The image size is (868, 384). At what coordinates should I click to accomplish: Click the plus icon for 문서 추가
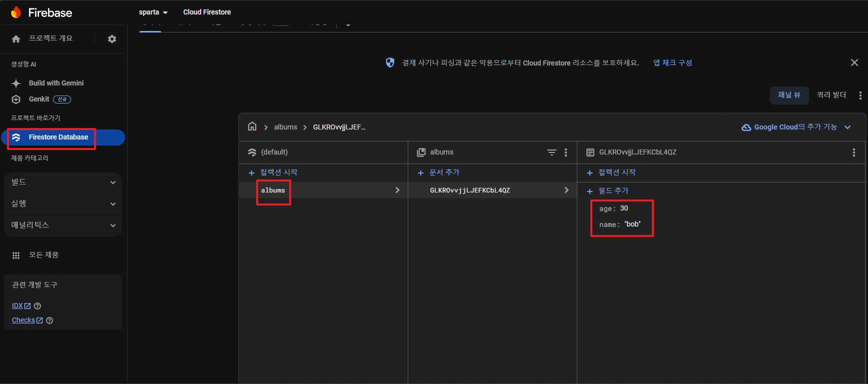click(421, 173)
